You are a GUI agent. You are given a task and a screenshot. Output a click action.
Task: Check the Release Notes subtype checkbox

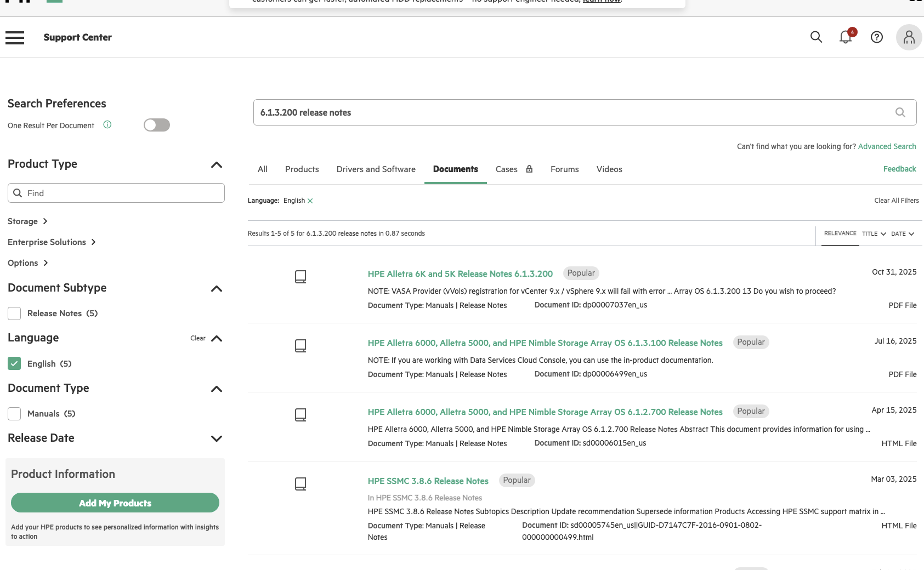tap(14, 314)
